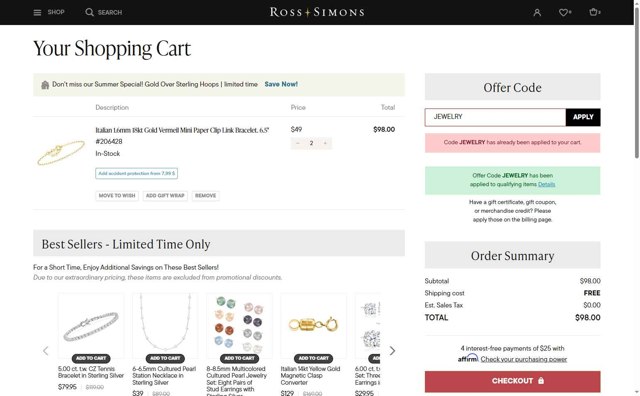
Task: Open Italian 14kt Yellow Gold Magnetic Clasp title
Action: click(310, 376)
